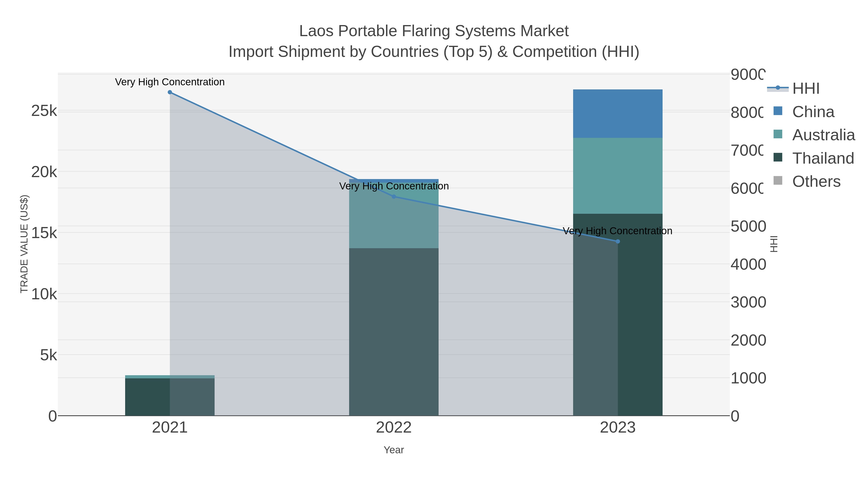Select the 2021 HHI data point

coord(170,92)
